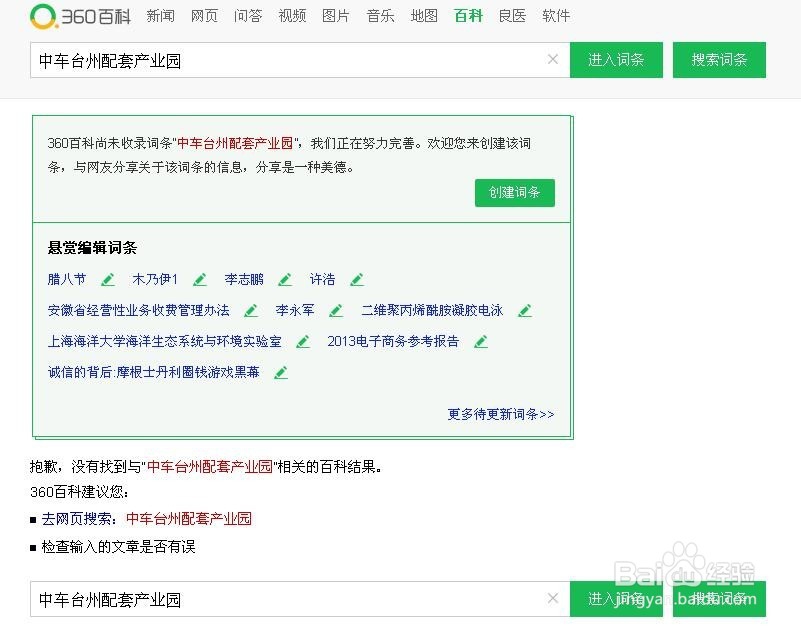
Task: Click the pencil icon after 上海海洋大学海洋生态系统与环境实验室
Action: [x=303, y=342]
